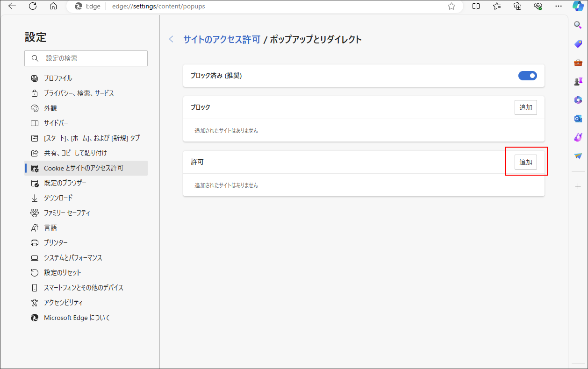Open Browser essentials from the toolbar
The height and width of the screenshot is (369, 588).
point(538,6)
